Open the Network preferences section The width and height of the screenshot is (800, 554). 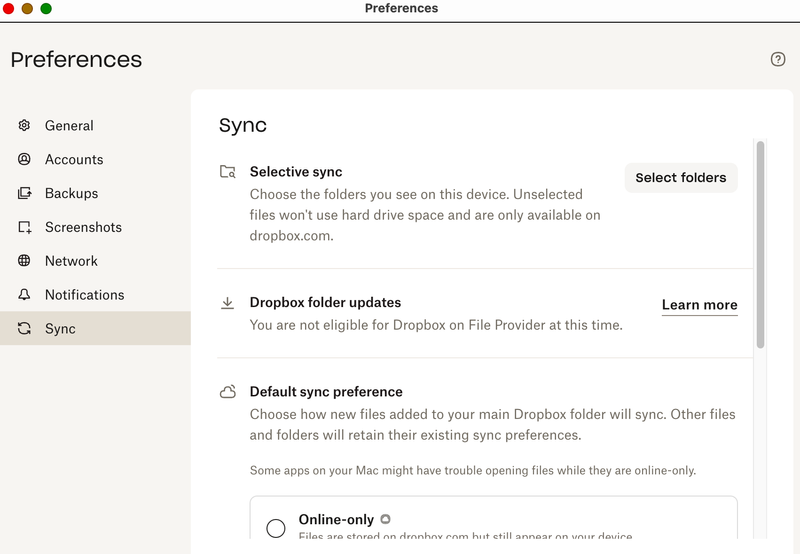tap(71, 261)
